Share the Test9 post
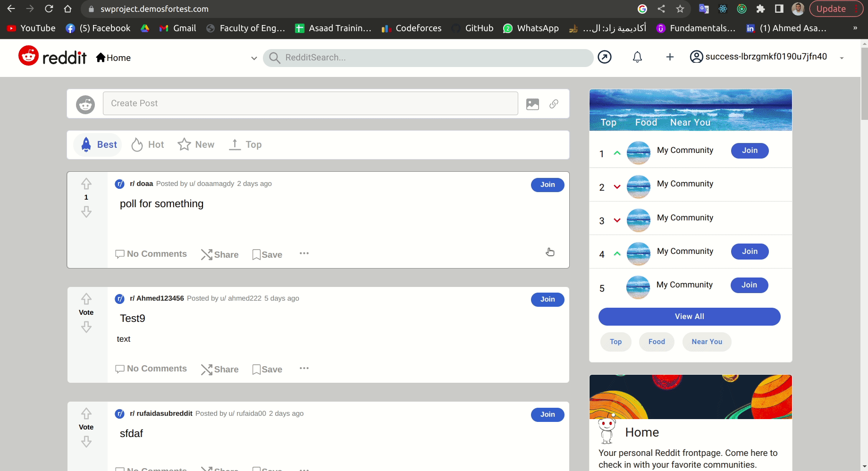 point(219,370)
